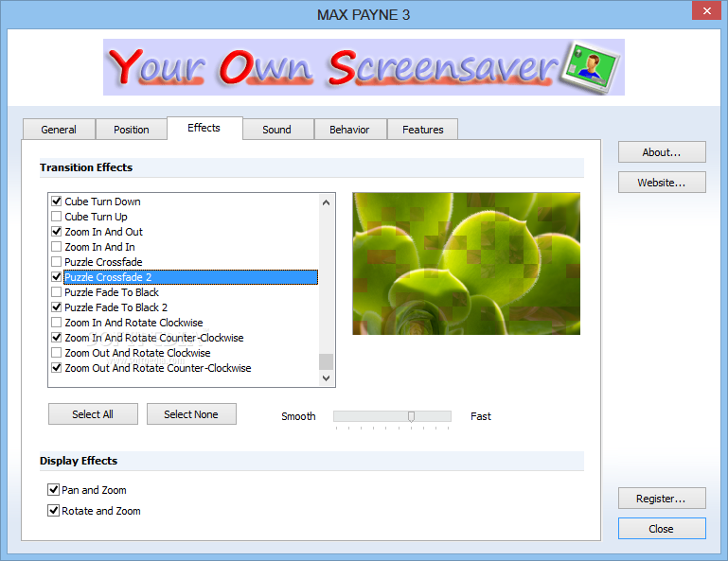
Task: Toggle the Pan and Zoom display effect
Action: point(53,489)
